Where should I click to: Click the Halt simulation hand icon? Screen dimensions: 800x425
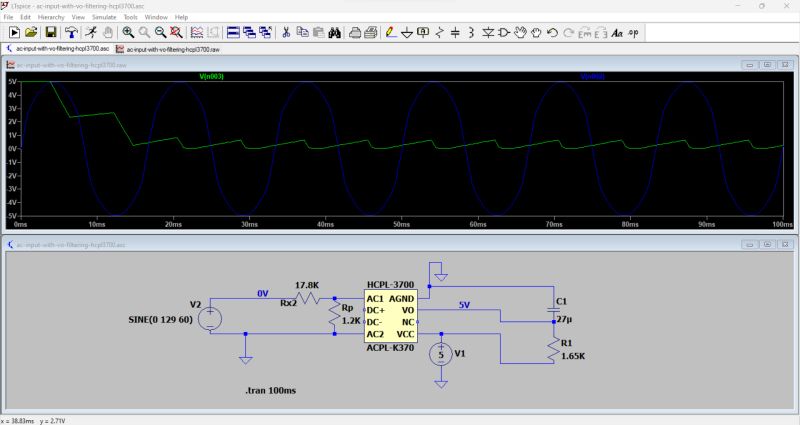click(108, 33)
